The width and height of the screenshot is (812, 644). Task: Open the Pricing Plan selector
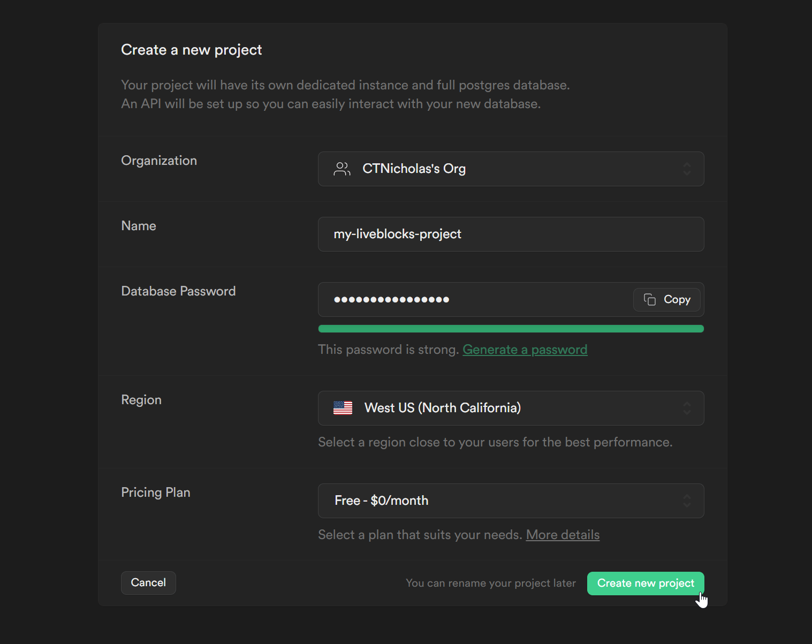pos(511,501)
